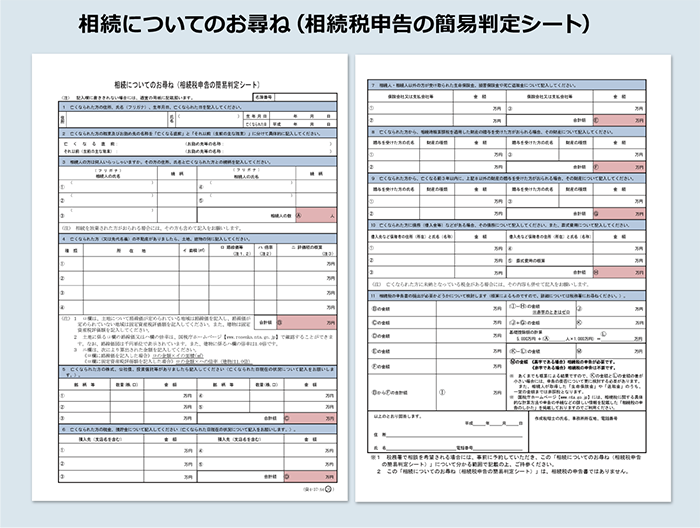Select section 7 header about life insurance
The width and height of the screenshot is (700, 528).
pos(507,85)
